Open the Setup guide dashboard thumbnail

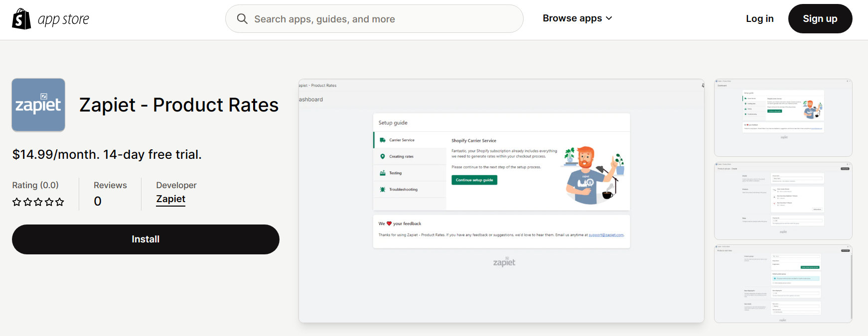coord(783,117)
